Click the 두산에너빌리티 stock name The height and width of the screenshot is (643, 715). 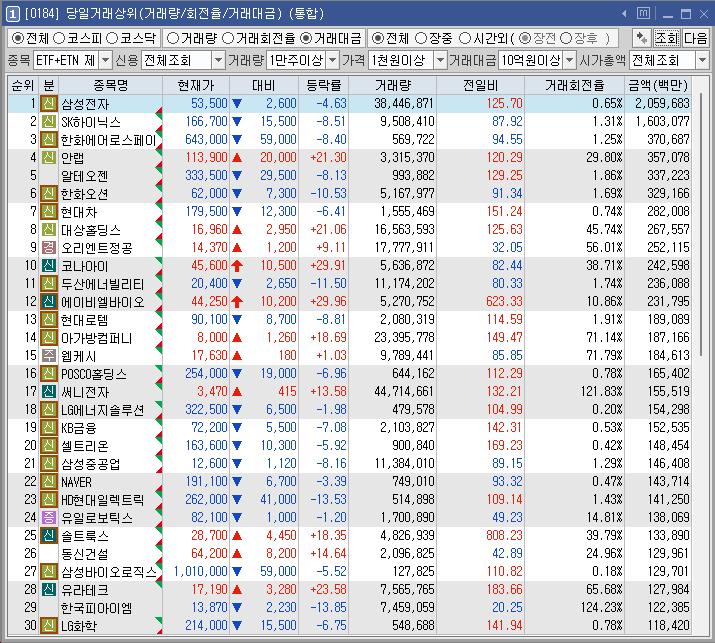pyautogui.click(x=103, y=284)
